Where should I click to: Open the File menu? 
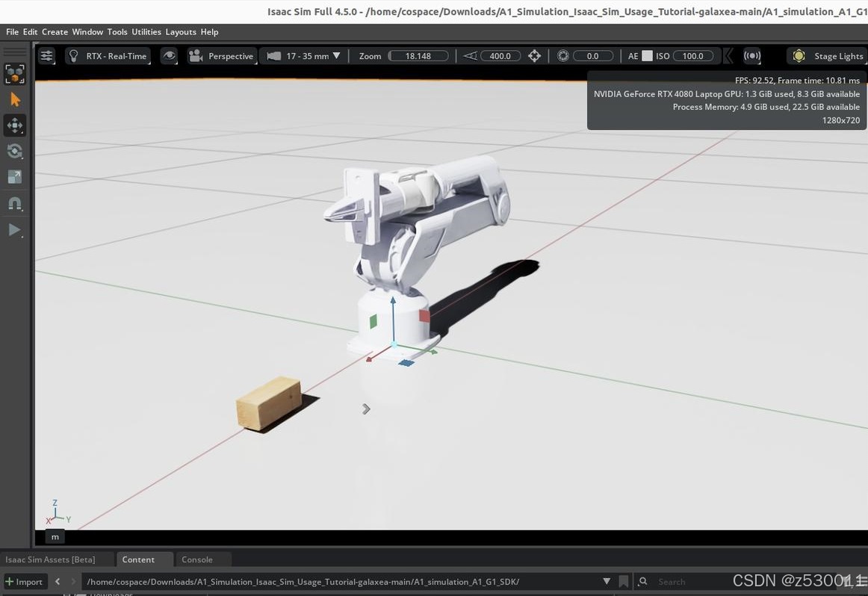click(12, 32)
